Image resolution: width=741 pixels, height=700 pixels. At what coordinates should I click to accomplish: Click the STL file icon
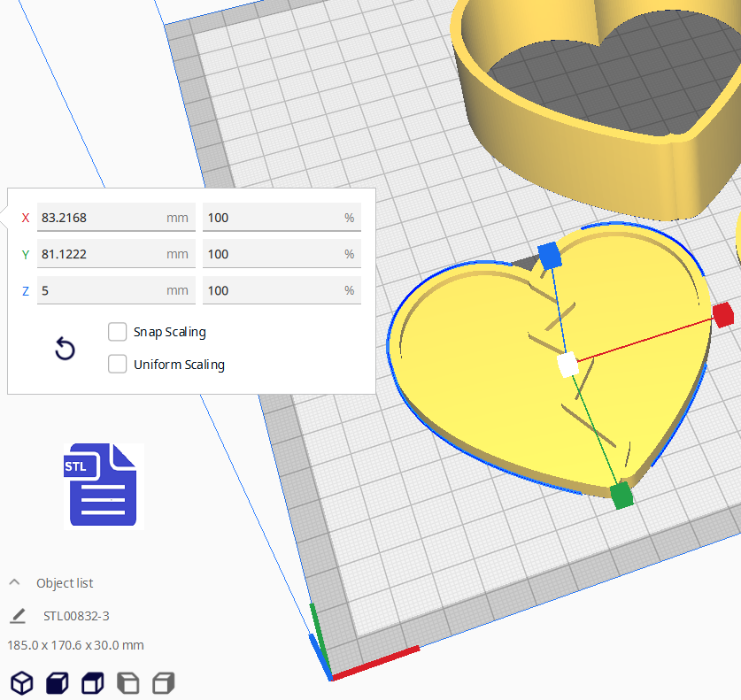pyautogui.click(x=102, y=486)
